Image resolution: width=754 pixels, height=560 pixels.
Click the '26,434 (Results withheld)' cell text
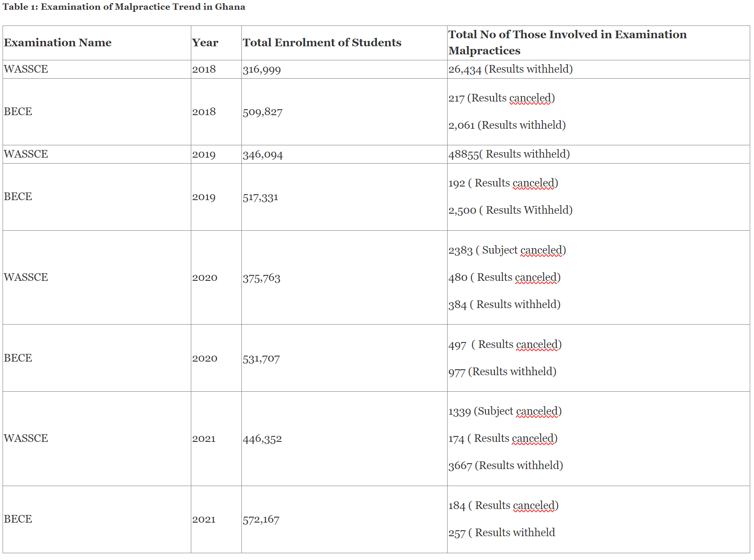[510, 69]
